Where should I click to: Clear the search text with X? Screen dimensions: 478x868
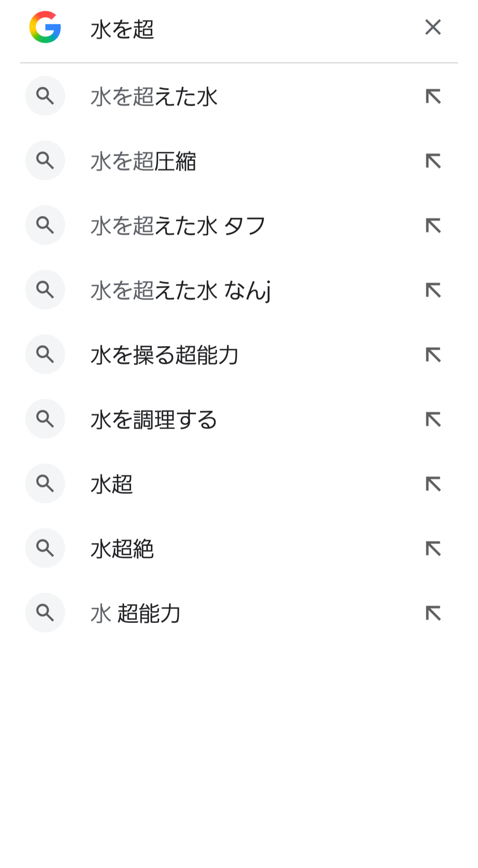click(433, 27)
